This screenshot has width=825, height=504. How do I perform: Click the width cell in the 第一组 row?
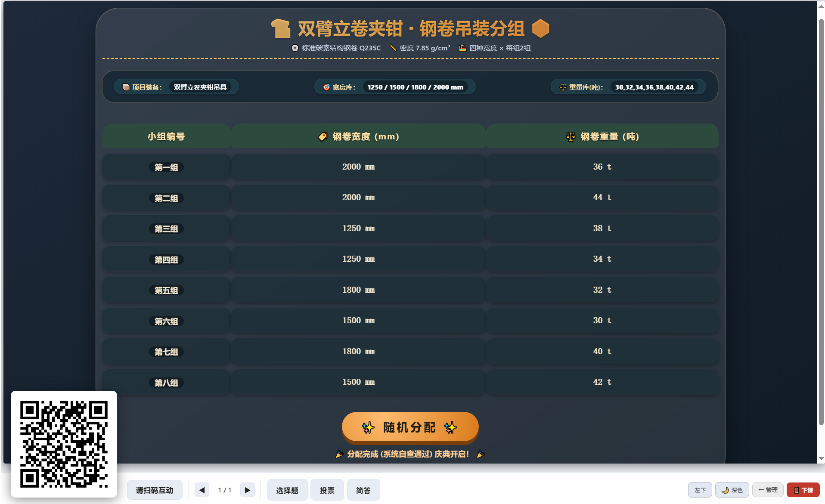pyautogui.click(x=358, y=167)
